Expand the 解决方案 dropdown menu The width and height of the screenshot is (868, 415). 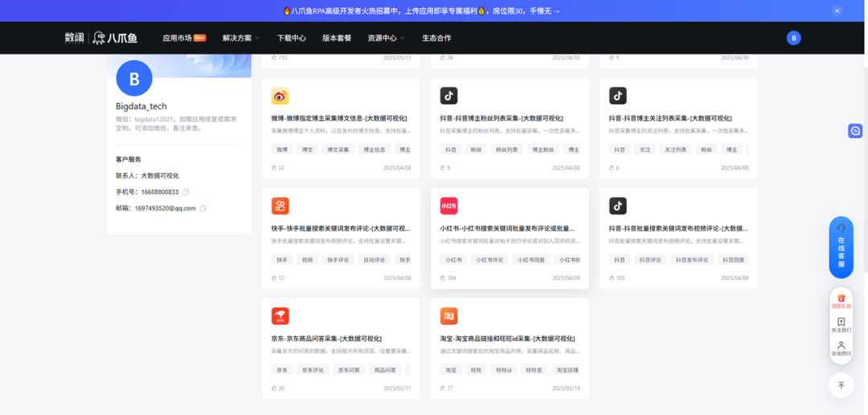(x=241, y=39)
